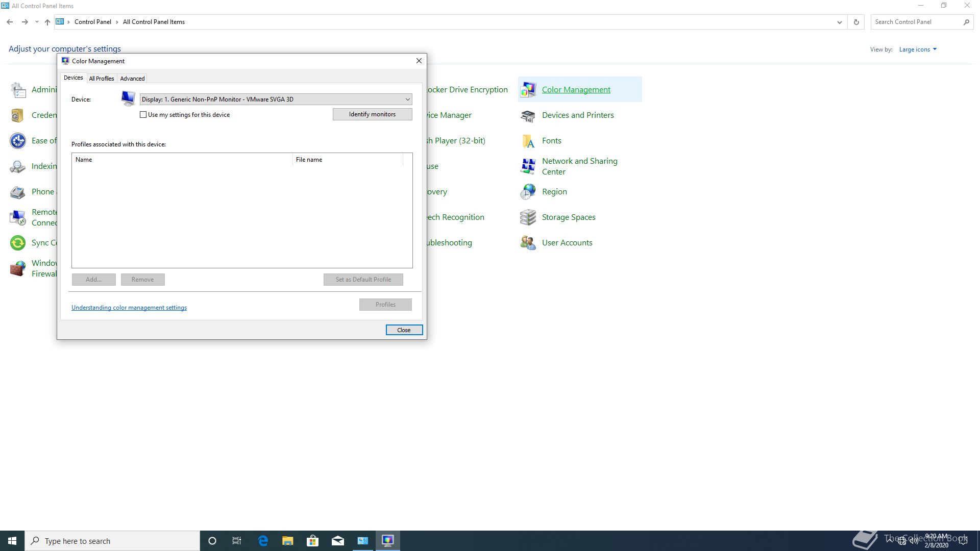Click the Name column header
The width and height of the screenshot is (980, 551).
[181, 160]
